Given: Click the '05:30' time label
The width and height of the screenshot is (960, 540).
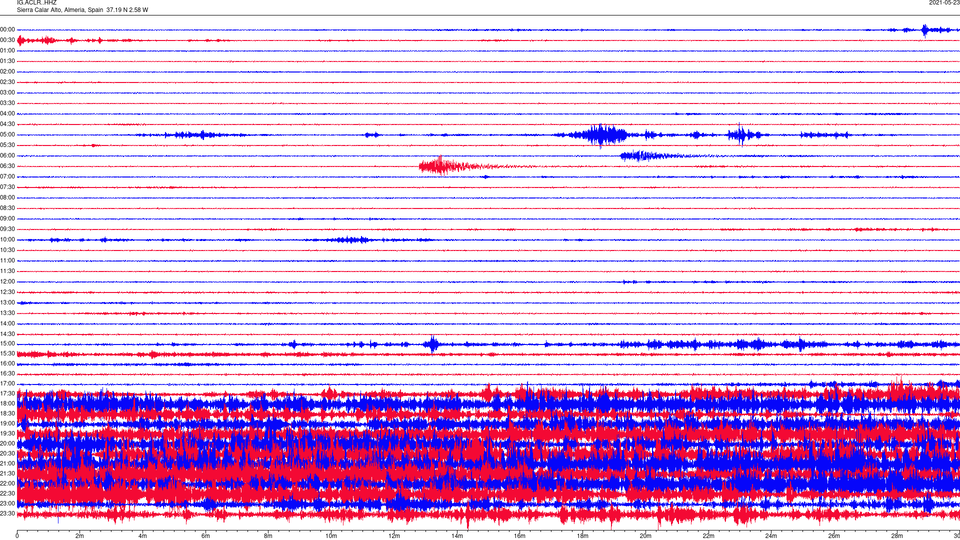Looking at the screenshot, I should pyautogui.click(x=7, y=145).
